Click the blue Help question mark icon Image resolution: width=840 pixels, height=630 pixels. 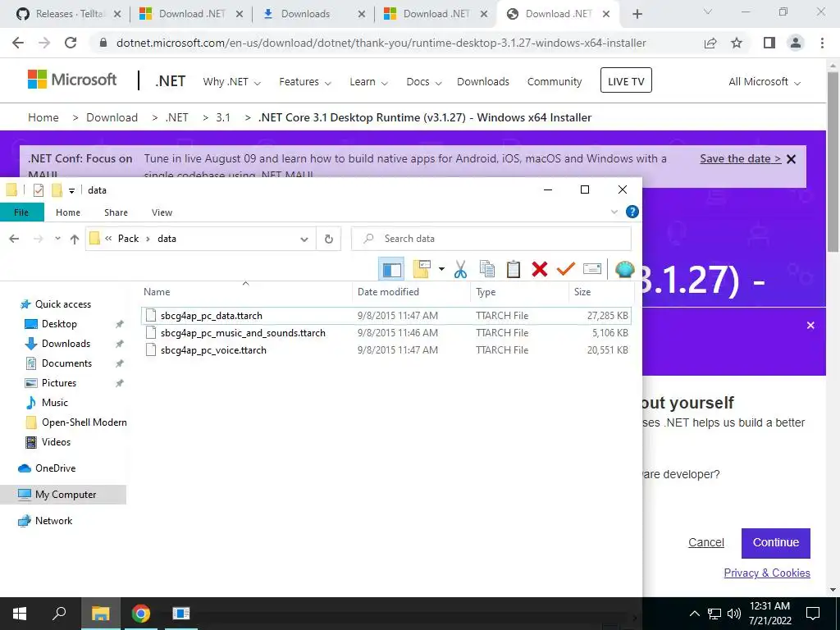[632, 212]
